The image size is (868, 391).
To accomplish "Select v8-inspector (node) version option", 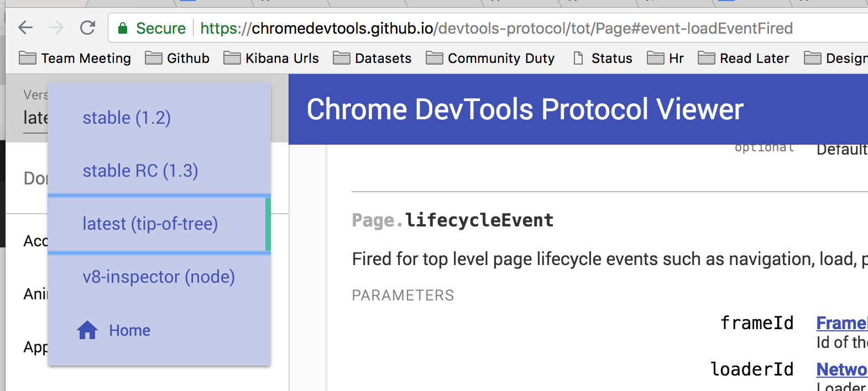I will click(x=159, y=277).
